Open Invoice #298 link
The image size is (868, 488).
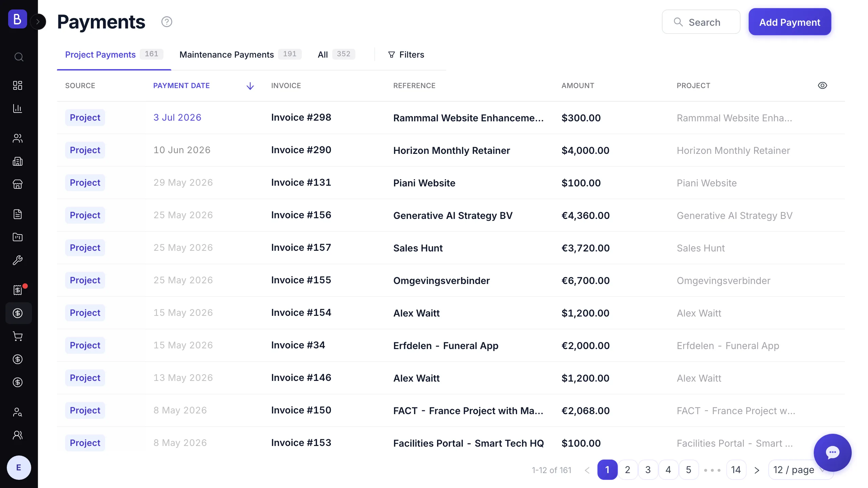301,117
